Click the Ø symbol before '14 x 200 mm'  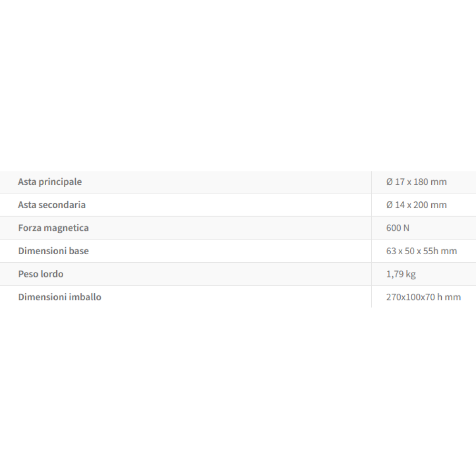389,205
